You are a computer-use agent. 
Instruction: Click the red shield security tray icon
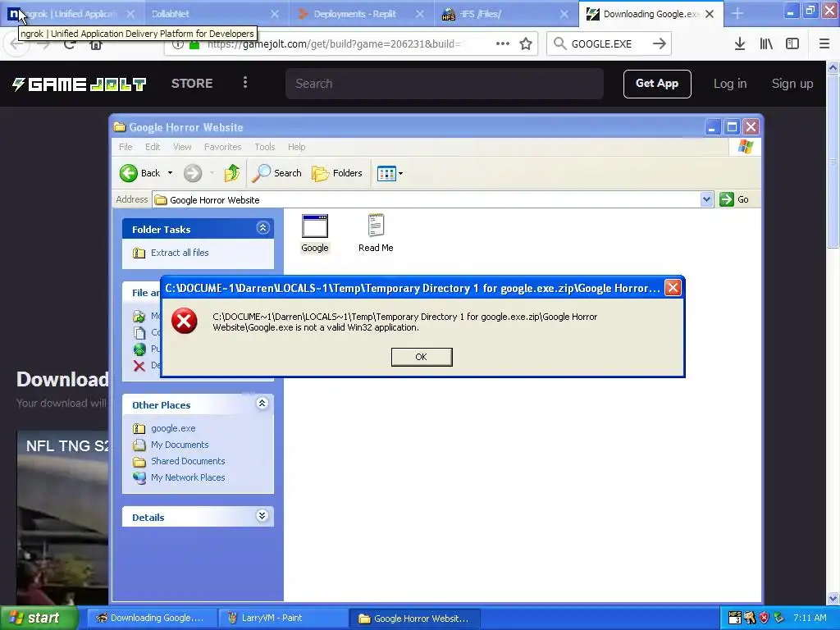(x=765, y=618)
